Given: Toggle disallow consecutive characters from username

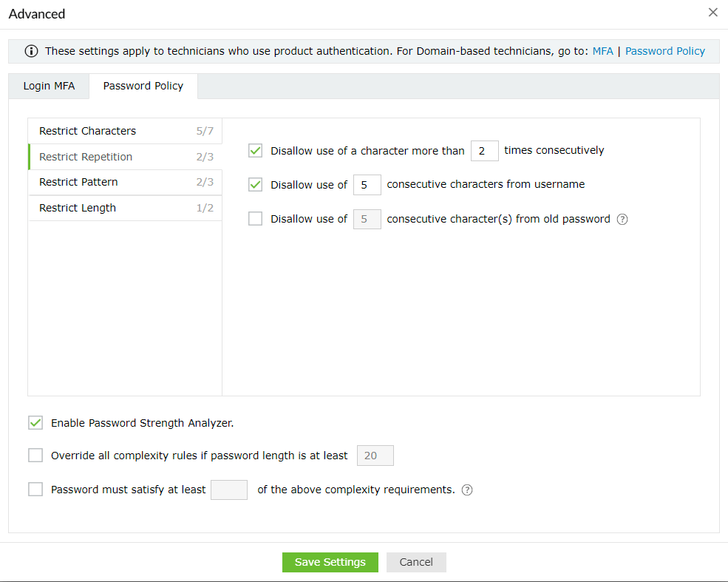Looking at the screenshot, I should pyautogui.click(x=256, y=185).
